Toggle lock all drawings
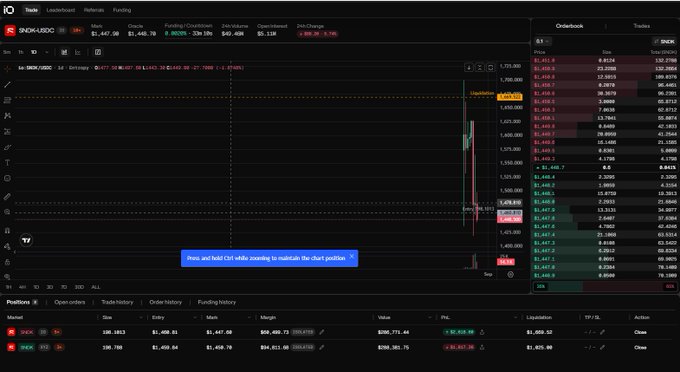The width and height of the screenshot is (680, 372). [7, 262]
